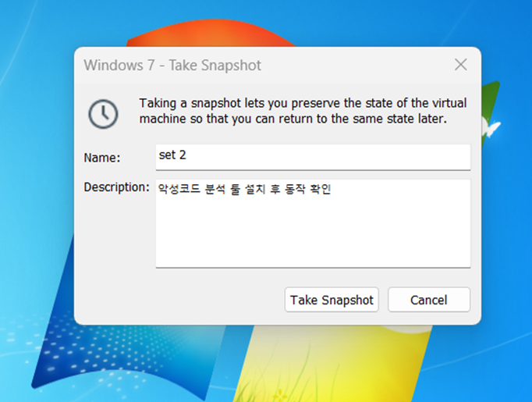
Task: Click the clock snapshot icon
Action: [x=103, y=114]
